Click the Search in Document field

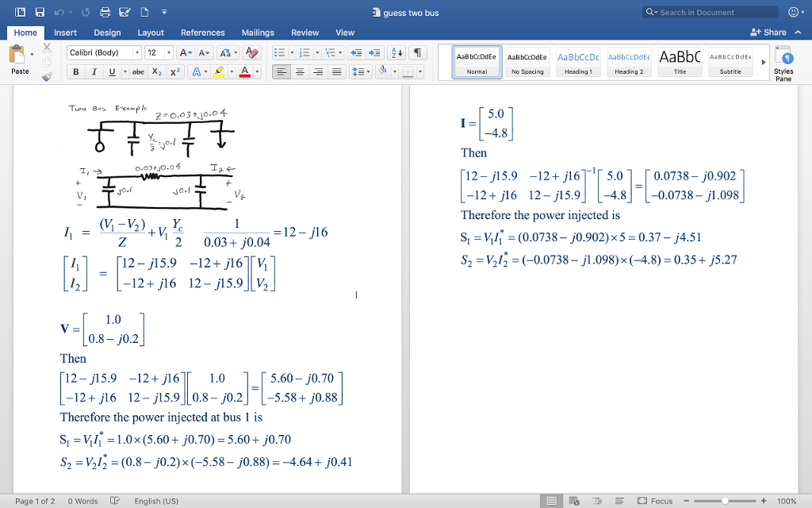[711, 12]
